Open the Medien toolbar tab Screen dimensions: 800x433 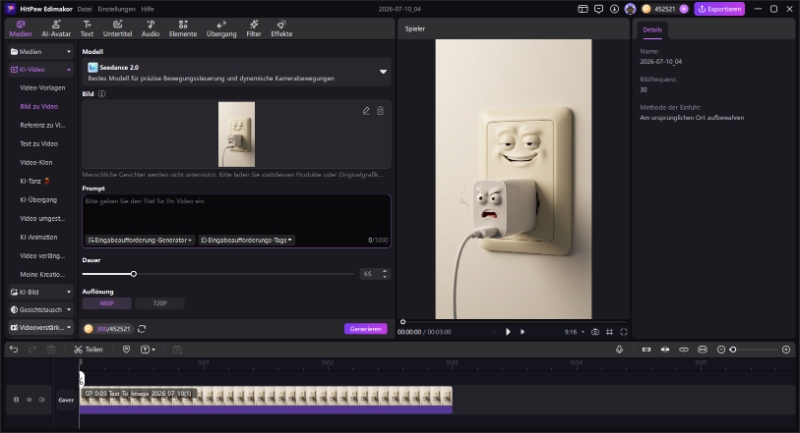20,29
